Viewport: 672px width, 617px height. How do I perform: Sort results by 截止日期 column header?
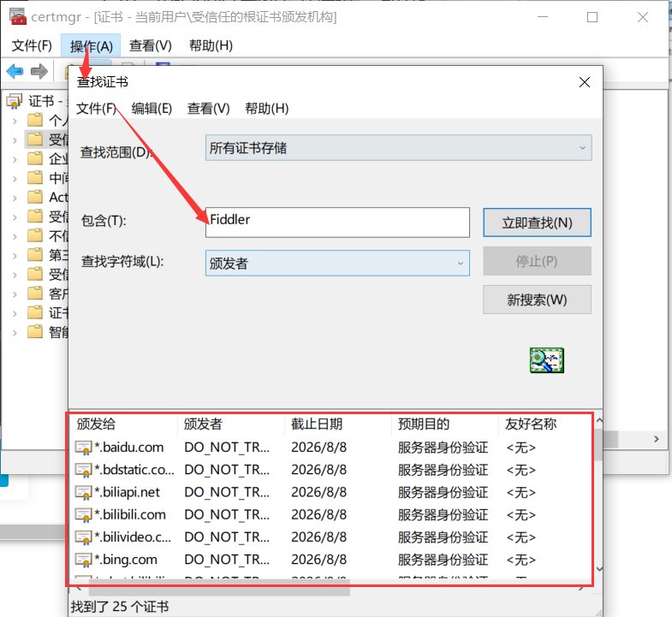317,424
